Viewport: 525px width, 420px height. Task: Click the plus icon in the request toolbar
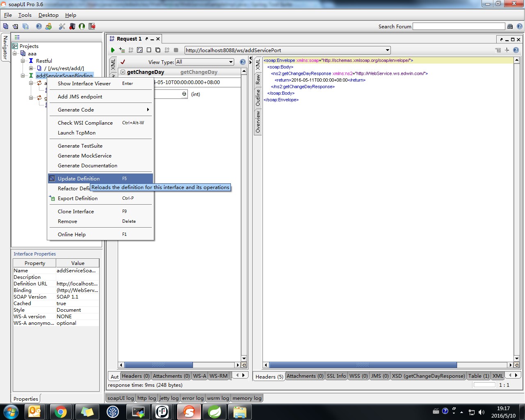pos(507,50)
